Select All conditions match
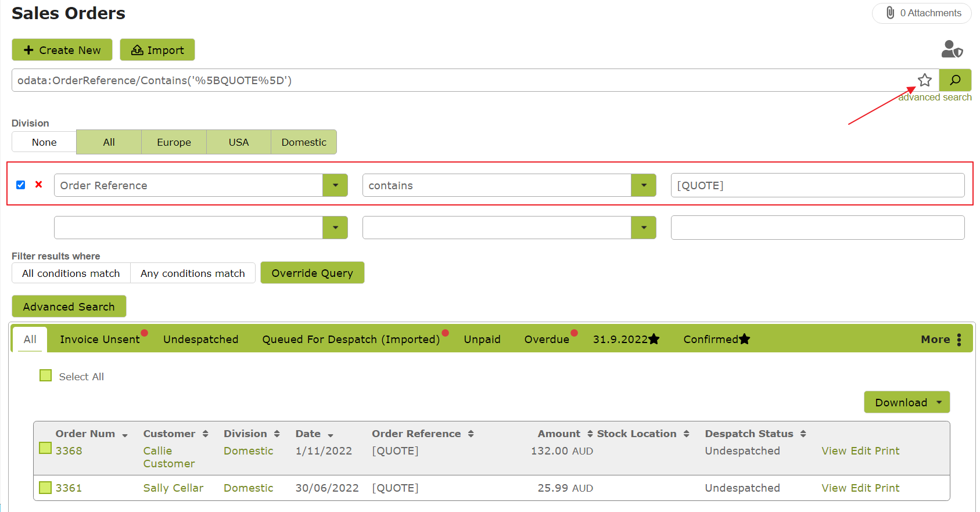Viewport: 980px width, 512px height. click(x=71, y=273)
